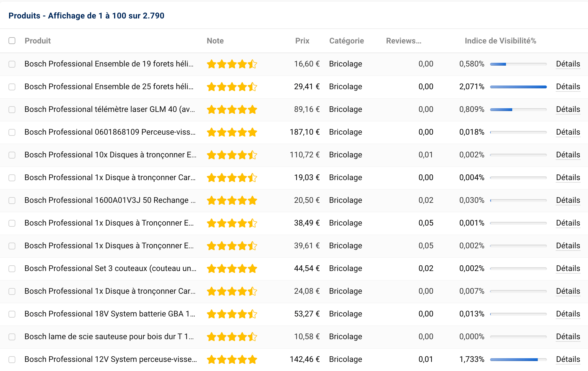
Task: Select the télémètre laser GLM 40 row checkbox
Action: 12,110
